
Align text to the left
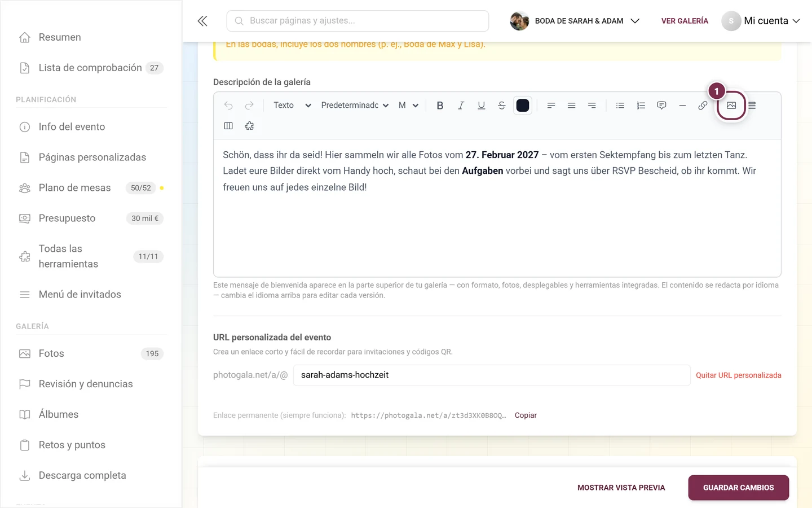tap(551, 106)
